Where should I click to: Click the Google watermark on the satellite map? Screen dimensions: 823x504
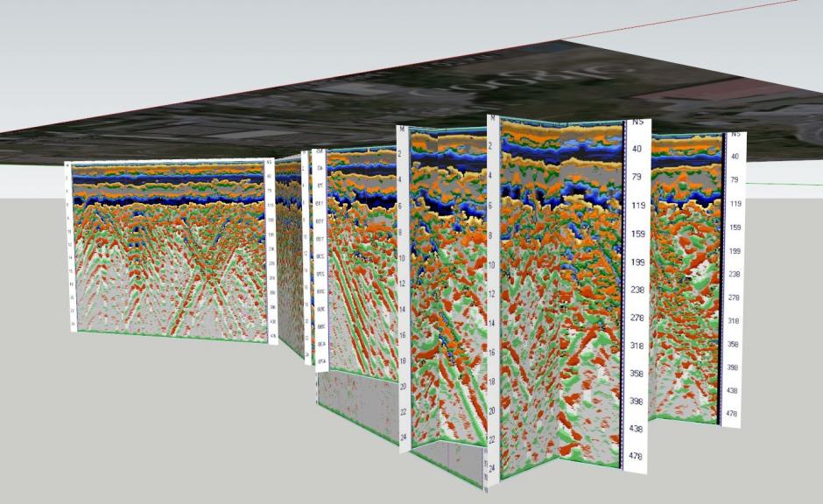[517, 81]
